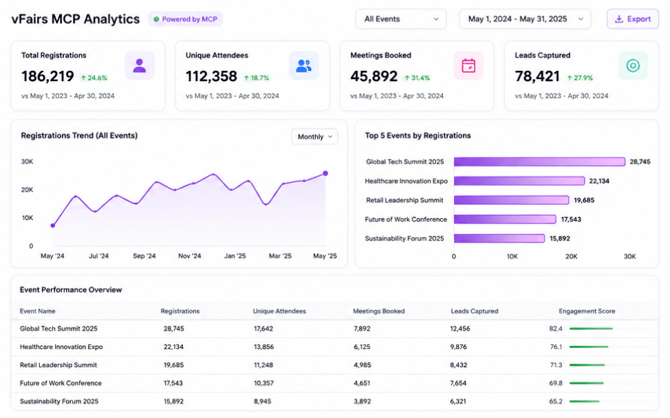The height and width of the screenshot is (418, 670).
Task: Click the Leads Captured target icon
Action: (633, 65)
